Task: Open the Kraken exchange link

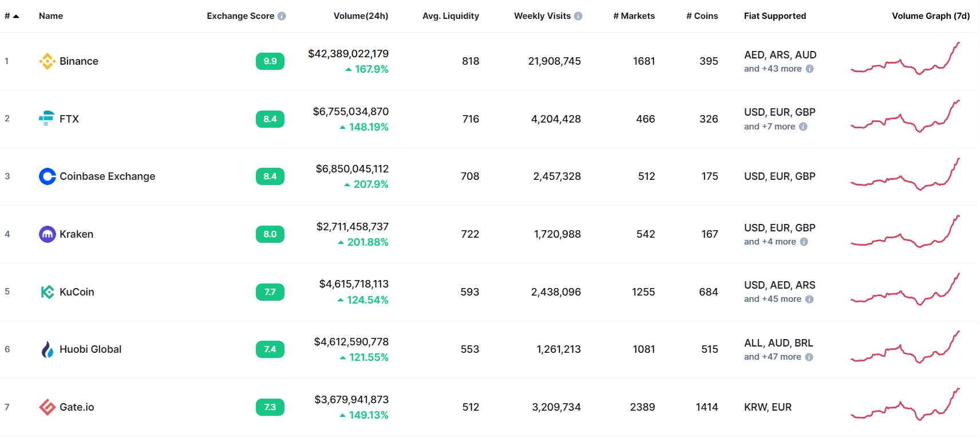Action: (76, 234)
